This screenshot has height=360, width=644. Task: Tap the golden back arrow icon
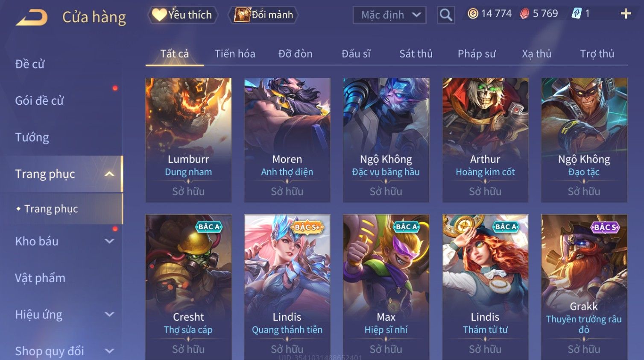[x=32, y=18]
